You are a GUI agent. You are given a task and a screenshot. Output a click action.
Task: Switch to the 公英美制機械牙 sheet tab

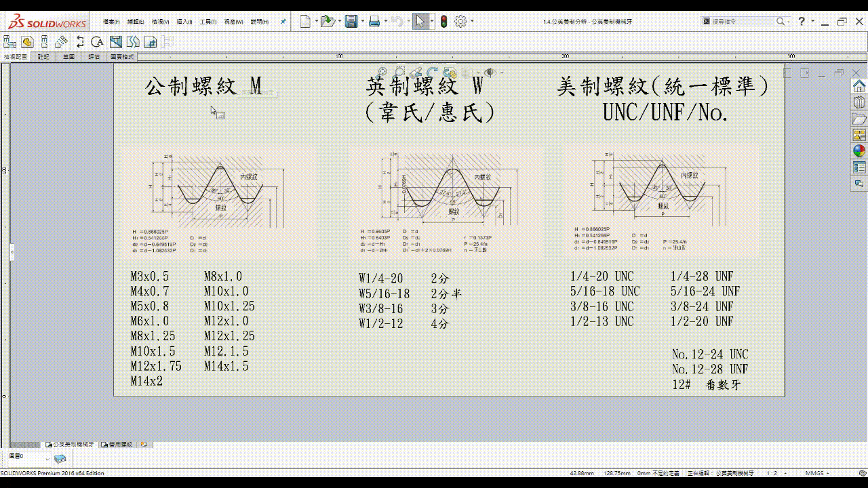(73, 445)
